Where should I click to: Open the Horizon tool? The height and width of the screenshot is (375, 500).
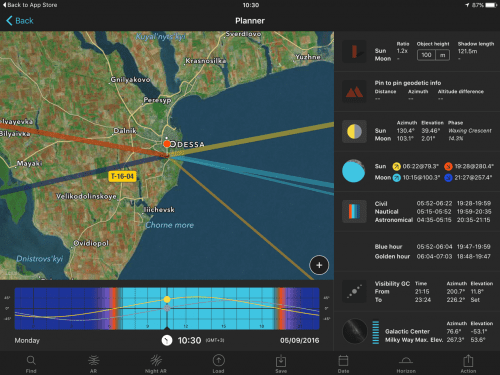[406, 364]
